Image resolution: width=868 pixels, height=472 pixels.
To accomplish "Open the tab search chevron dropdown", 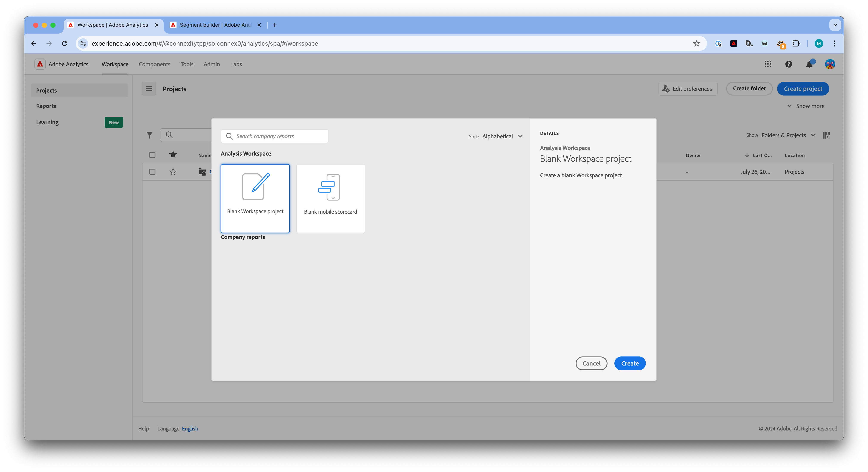I will (835, 25).
